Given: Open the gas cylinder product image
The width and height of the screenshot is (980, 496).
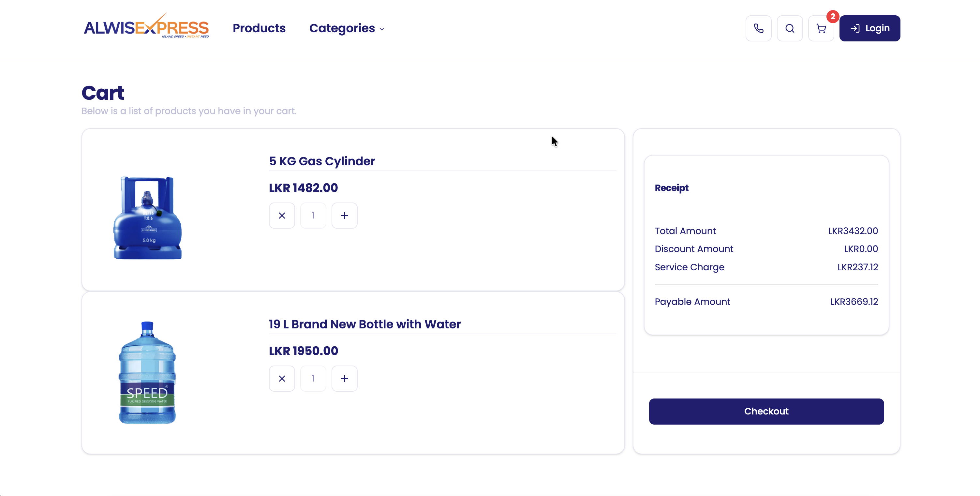Looking at the screenshot, I should (148, 218).
